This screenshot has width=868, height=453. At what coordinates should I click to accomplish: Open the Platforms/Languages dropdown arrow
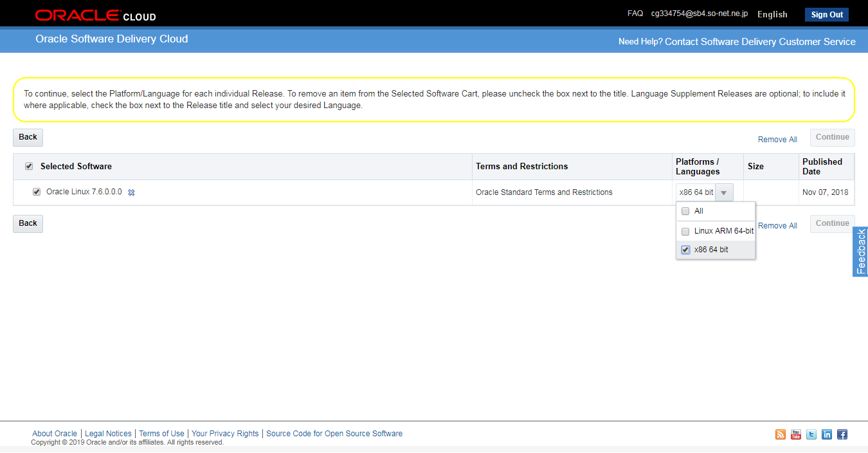tap(724, 192)
